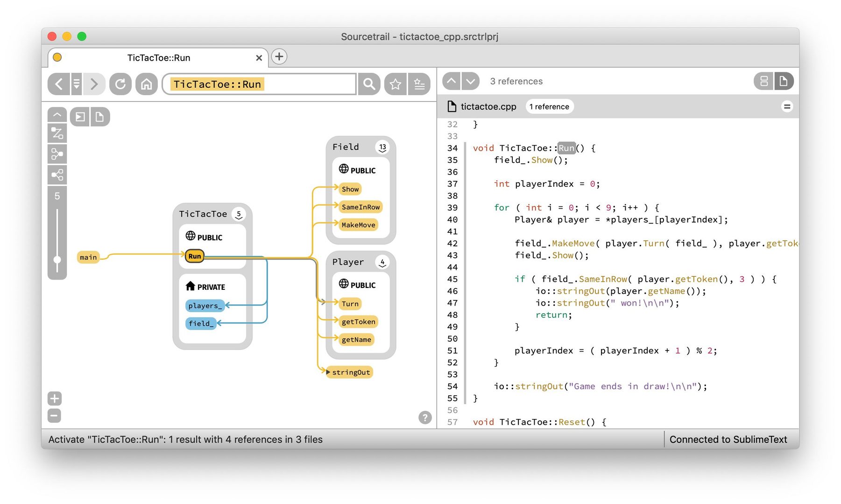Collapse the graph trail controls panel
This screenshot has height=504, width=841.
(x=57, y=115)
